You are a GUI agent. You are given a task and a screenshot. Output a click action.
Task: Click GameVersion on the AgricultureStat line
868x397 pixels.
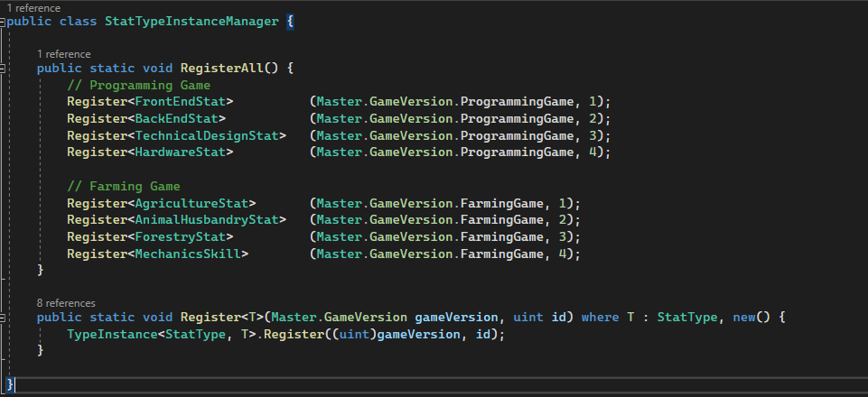411,204
